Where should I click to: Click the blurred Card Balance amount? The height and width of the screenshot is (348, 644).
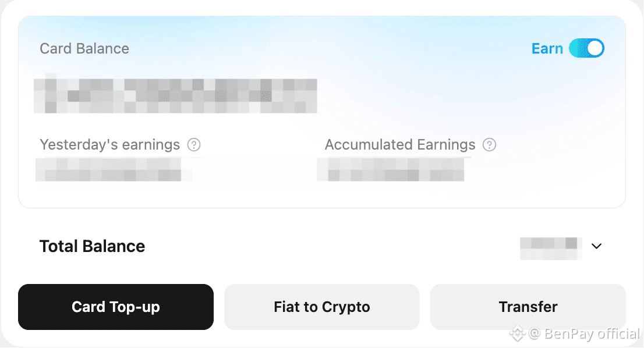175,95
